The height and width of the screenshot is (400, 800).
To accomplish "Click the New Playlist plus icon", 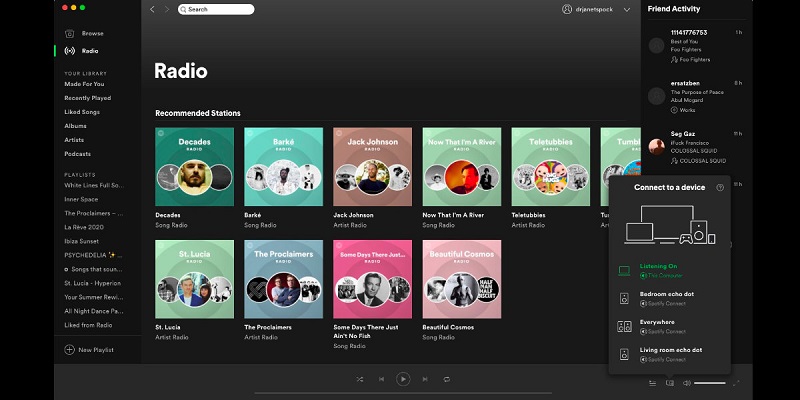I will 69,350.
